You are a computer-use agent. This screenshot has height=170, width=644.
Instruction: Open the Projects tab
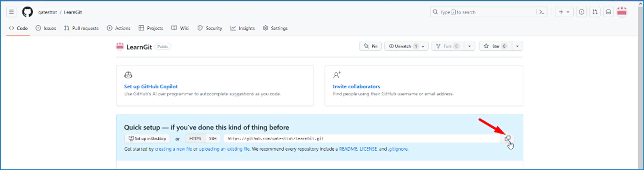point(151,28)
